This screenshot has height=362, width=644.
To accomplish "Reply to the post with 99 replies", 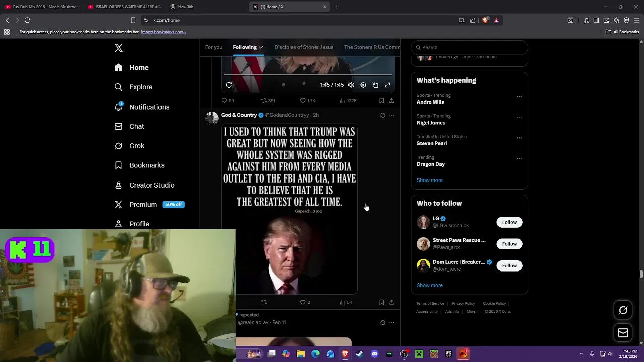I will point(228,101).
